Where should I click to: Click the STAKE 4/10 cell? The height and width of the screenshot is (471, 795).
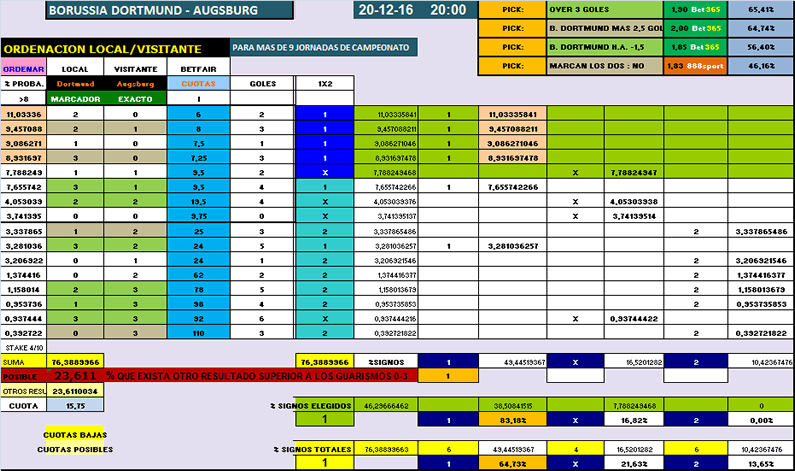pos(24,347)
